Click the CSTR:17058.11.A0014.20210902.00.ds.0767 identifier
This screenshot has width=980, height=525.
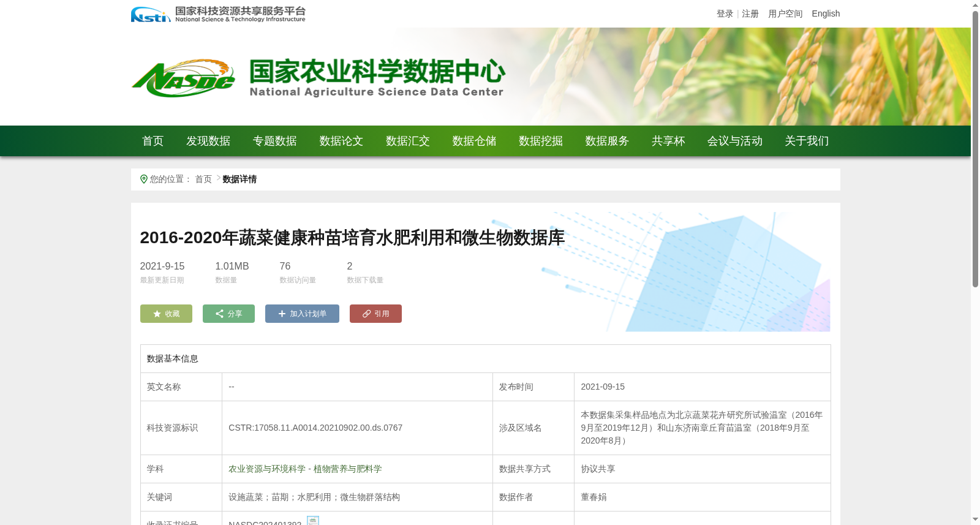tap(315, 428)
